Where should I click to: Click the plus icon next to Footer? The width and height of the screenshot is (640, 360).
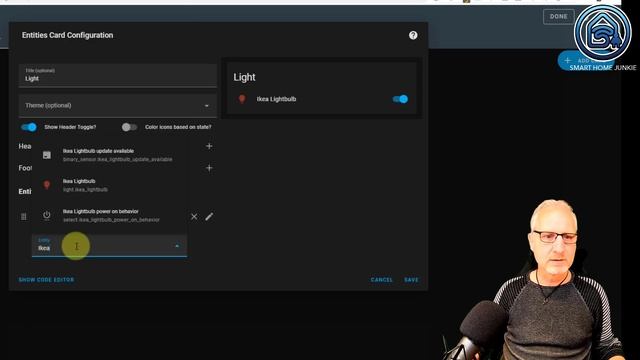tap(209, 168)
